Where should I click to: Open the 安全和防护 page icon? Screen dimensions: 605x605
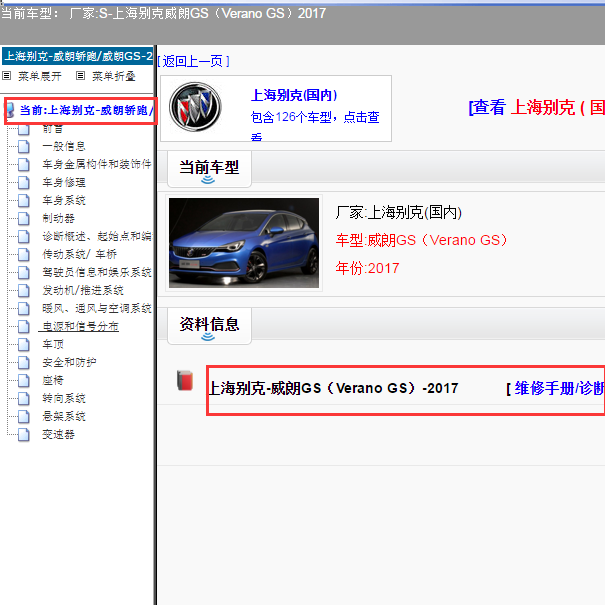point(24,362)
